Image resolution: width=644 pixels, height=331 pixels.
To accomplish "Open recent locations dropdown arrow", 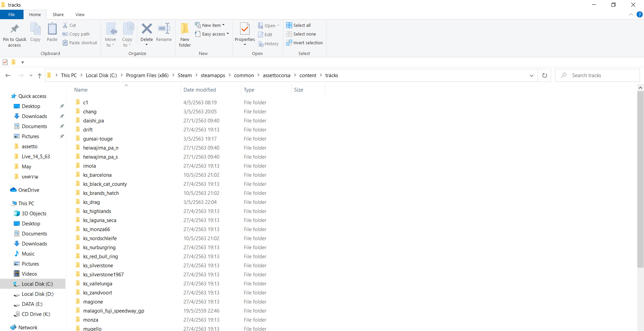I will 31,75.
